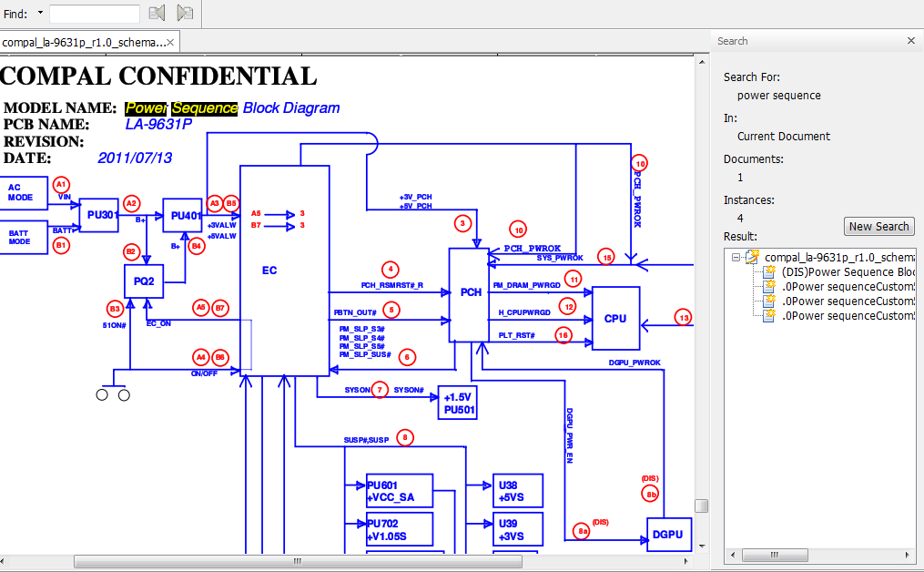Click the results list scroll-left arrow
924x572 pixels.
click(x=733, y=555)
